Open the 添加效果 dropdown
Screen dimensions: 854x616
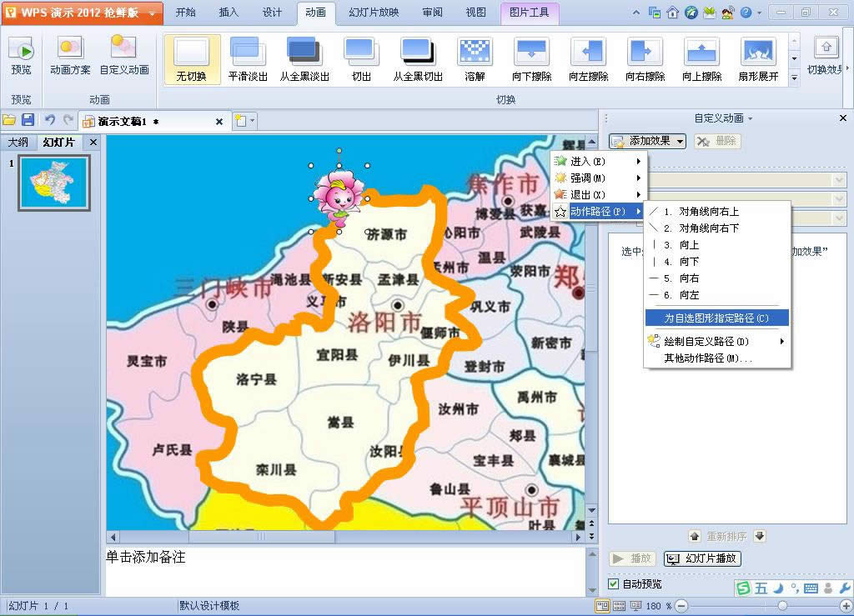[x=646, y=141]
